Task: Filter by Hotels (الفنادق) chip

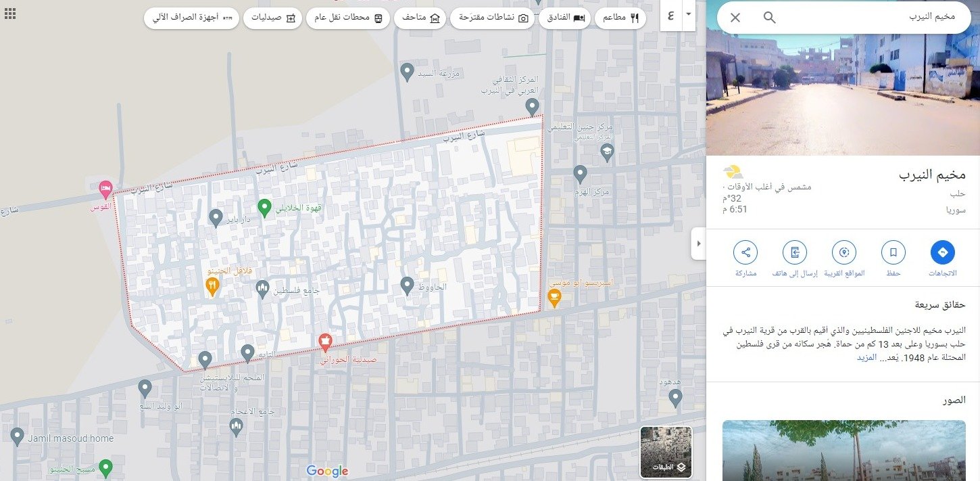Action: pyautogui.click(x=564, y=18)
